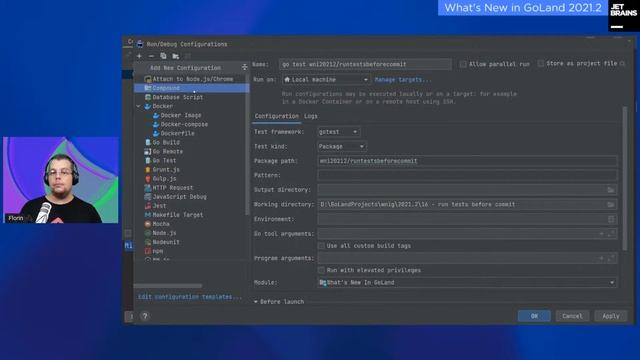
Task: Browse for Working directory folder icon
Action: 611,204
